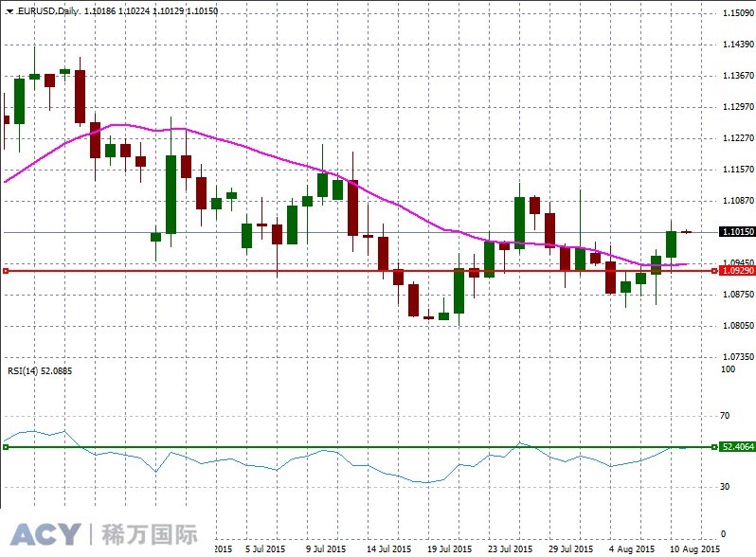This screenshot has width=756, height=557.
Task: Click the 1.15090 price axis label
Action: pos(738,13)
